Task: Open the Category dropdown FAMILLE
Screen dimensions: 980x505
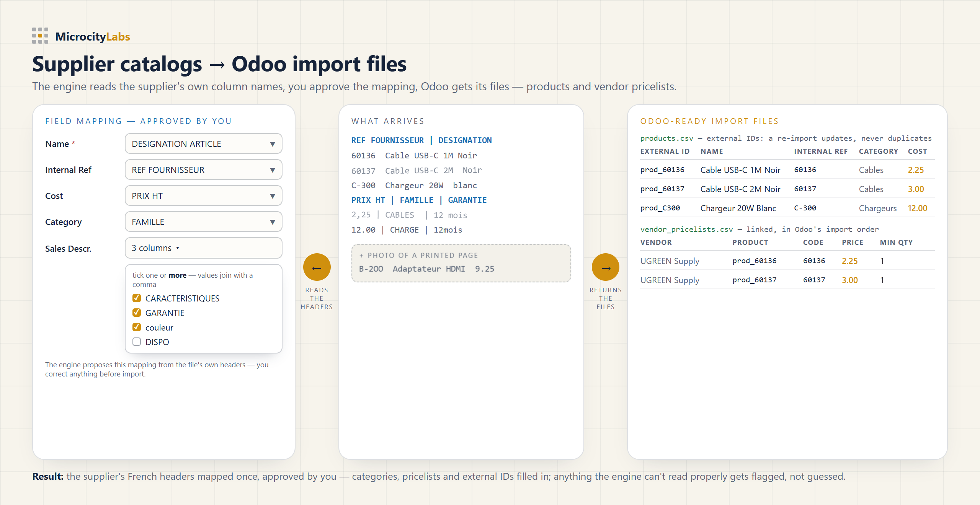Action: (203, 222)
